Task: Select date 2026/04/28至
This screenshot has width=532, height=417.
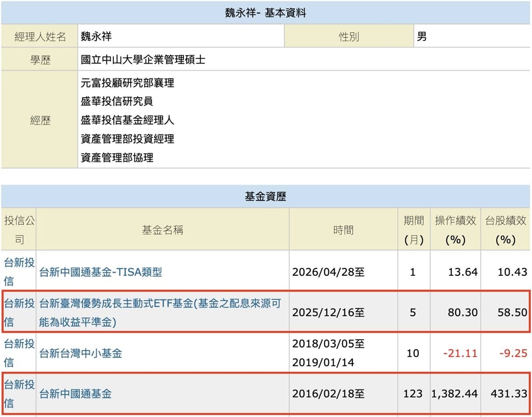Action: click(x=328, y=272)
